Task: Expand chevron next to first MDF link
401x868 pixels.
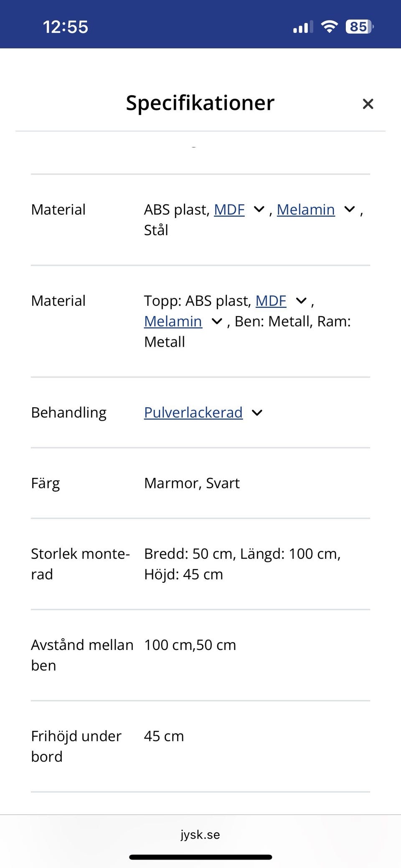Action: pos(259,210)
